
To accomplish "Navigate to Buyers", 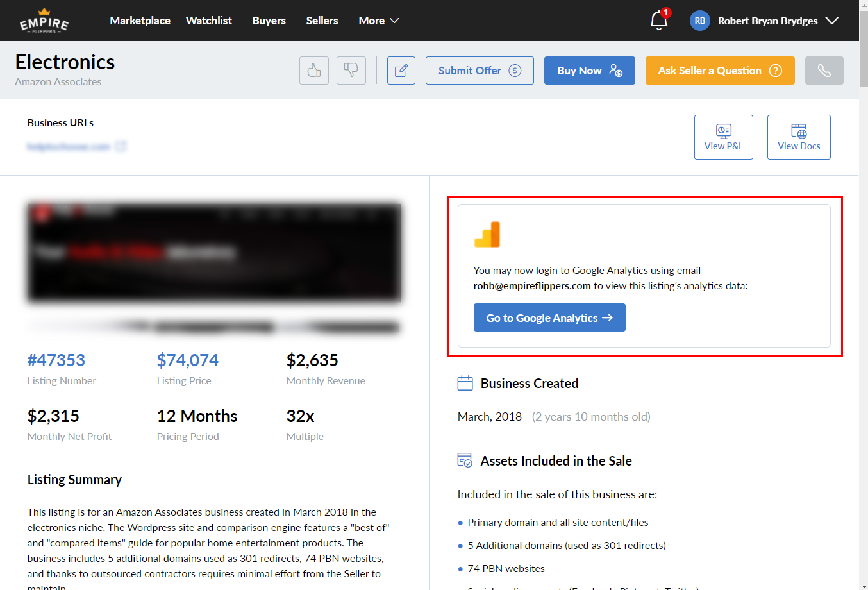I will 269,21.
